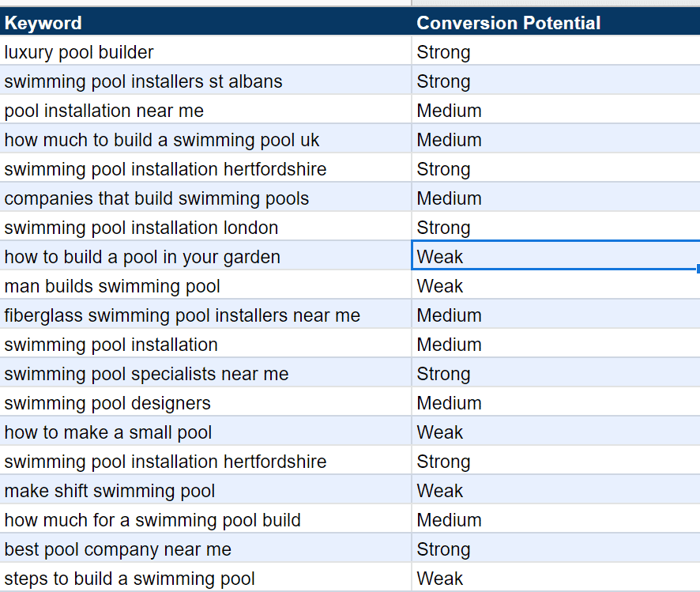Select 'make shift swimming pool' cell

pyautogui.click(x=205, y=491)
